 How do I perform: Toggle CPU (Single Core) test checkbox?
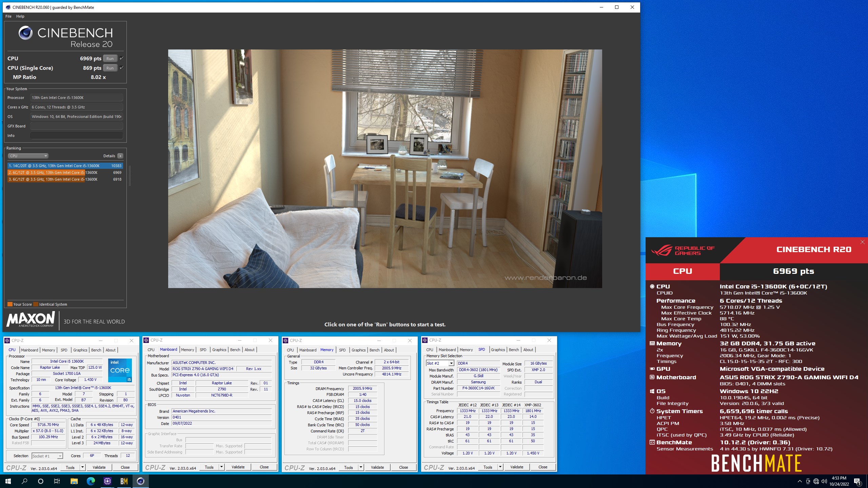121,68
